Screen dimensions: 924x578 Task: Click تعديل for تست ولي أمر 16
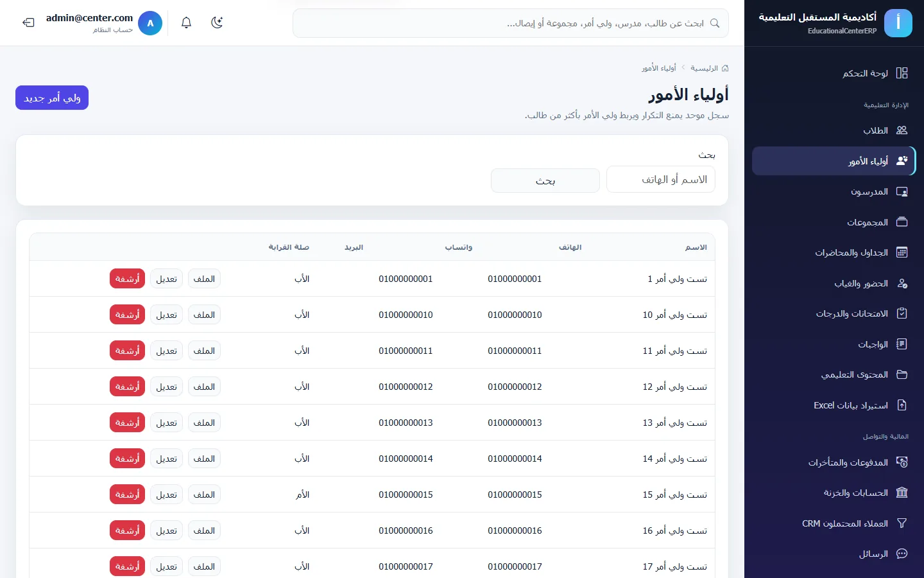click(x=167, y=530)
